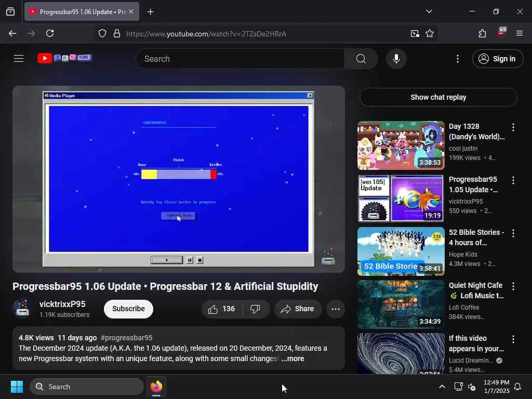Open options for Day 1328 video
The width and height of the screenshot is (532, 399).
click(x=513, y=127)
